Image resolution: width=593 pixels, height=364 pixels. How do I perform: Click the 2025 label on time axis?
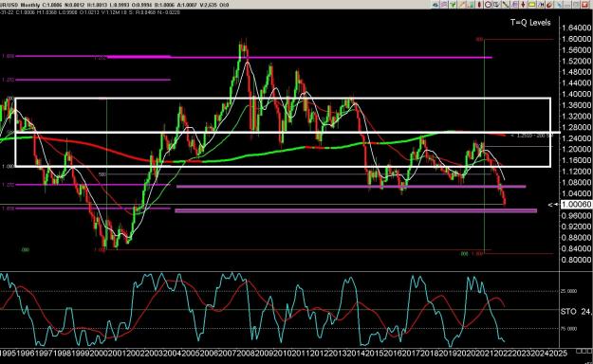click(558, 353)
